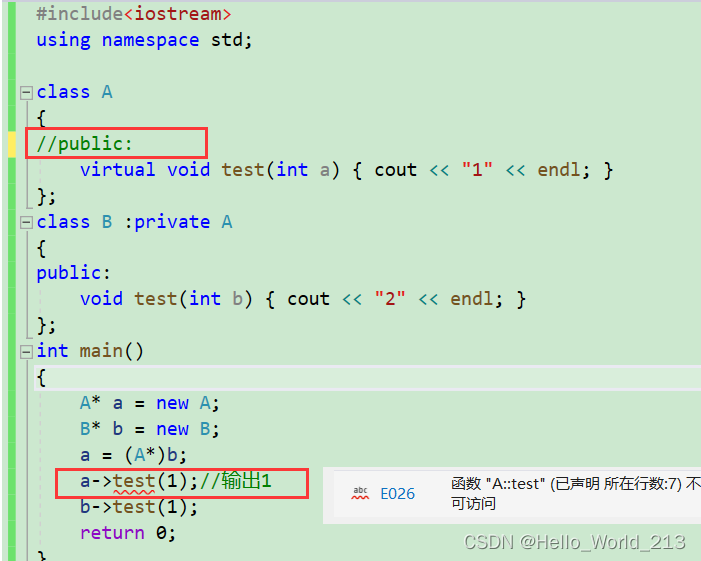The width and height of the screenshot is (701, 561).
Task: Click the commented //public: line
Action: pos(84,144)
